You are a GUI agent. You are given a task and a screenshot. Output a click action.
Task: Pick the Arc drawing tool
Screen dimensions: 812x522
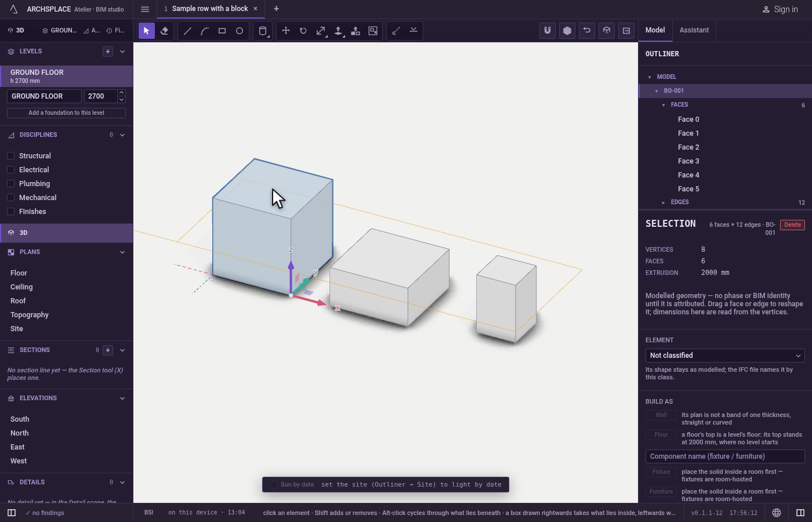(x=205, y=31)
